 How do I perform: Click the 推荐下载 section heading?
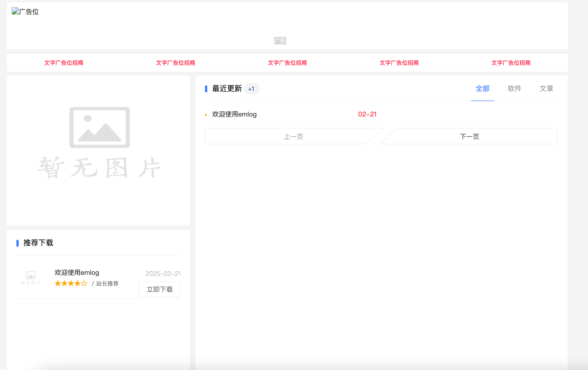(38, 243)
